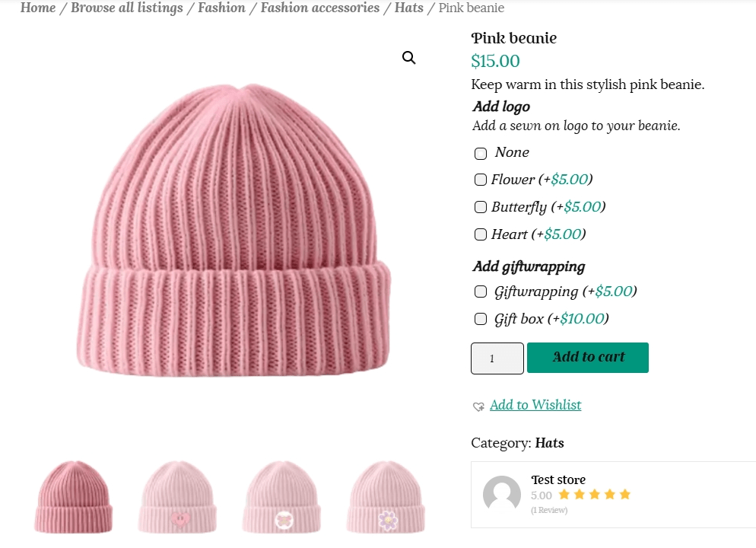Image resolution: width=756 pixels, height=548 pixels.
Task: Go to Home breadcrumb
Action: pos(38,8)
